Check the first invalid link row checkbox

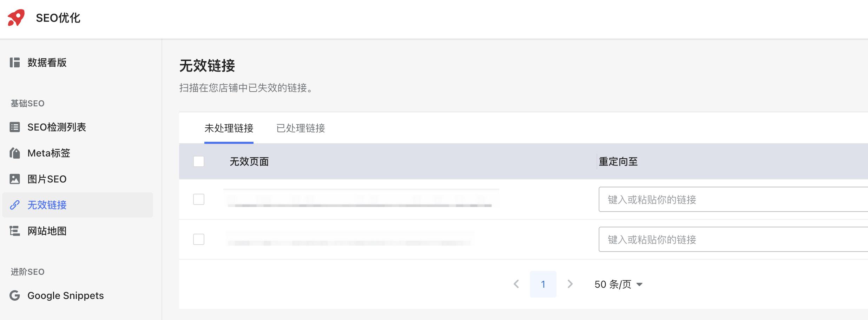[199, 199]
